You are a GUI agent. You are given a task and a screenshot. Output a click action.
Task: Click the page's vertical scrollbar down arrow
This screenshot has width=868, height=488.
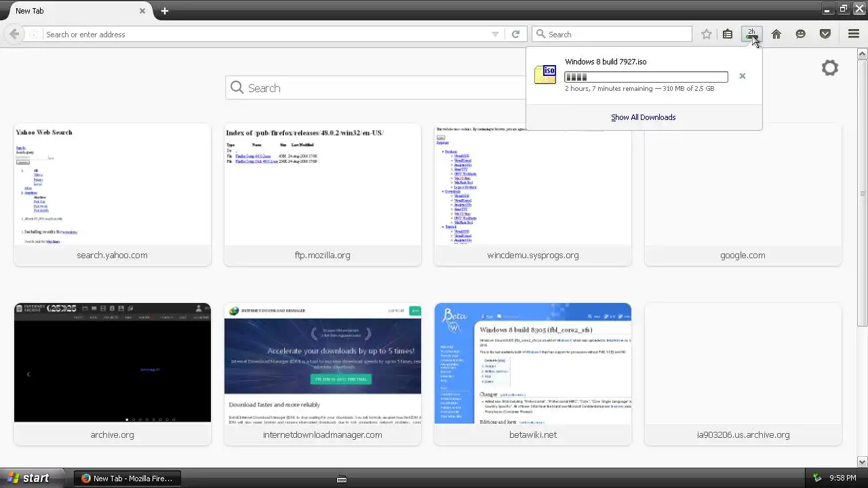pos(863,462)
